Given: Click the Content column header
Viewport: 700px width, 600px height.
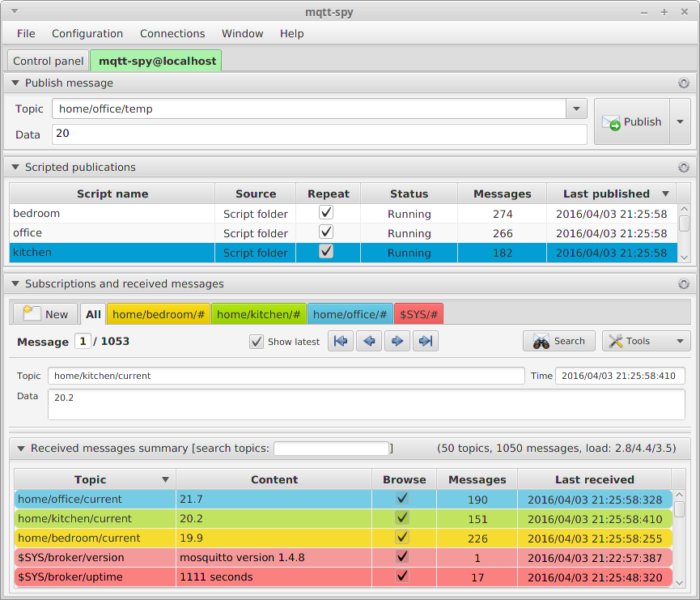Looking at the screenshot, I should coord(274,480).
